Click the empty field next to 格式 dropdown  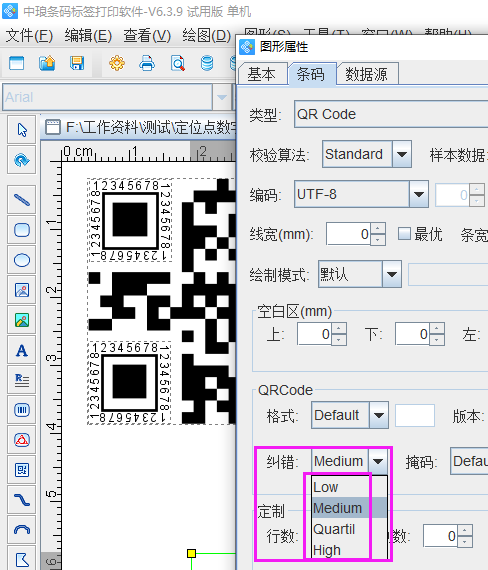(x=415, y=415)
